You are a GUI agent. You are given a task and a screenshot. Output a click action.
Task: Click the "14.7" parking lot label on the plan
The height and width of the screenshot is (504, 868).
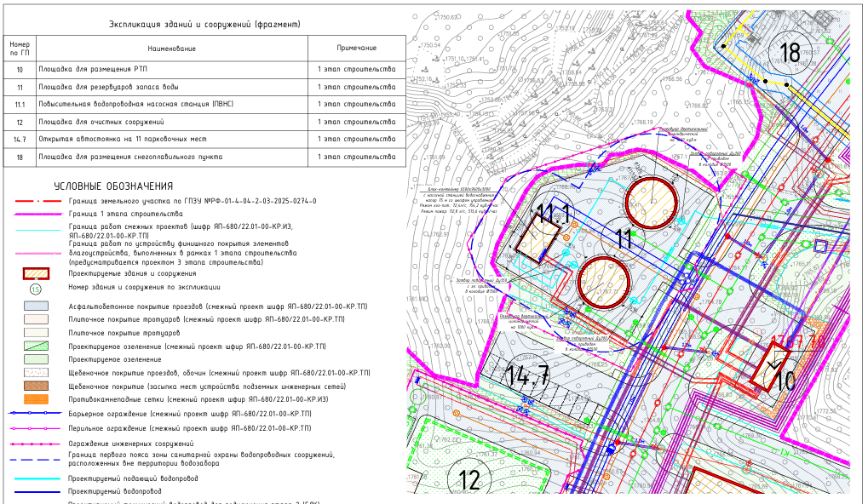click(x=527, y=375)
